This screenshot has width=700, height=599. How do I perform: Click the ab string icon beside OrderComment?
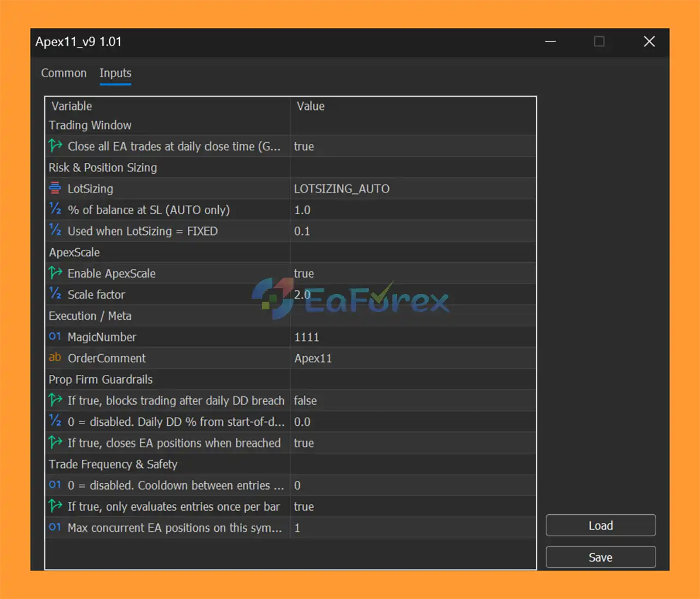(x=55, y=357)
